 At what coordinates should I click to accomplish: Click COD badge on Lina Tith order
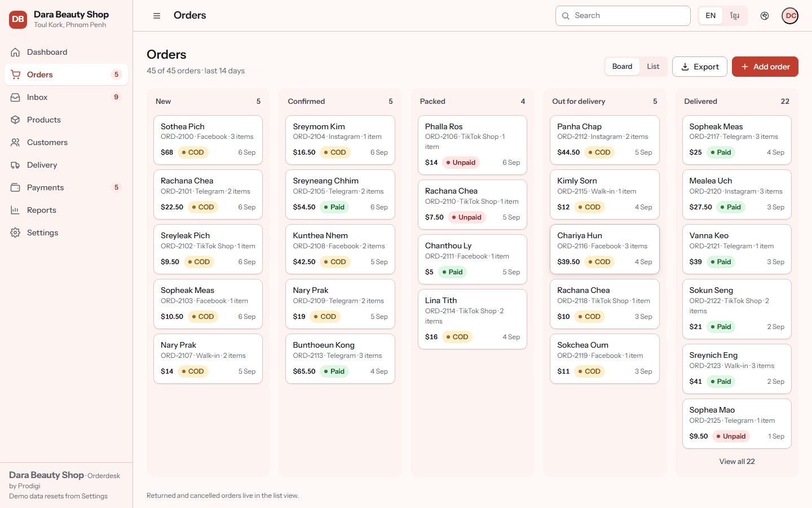tap(457, 337)
